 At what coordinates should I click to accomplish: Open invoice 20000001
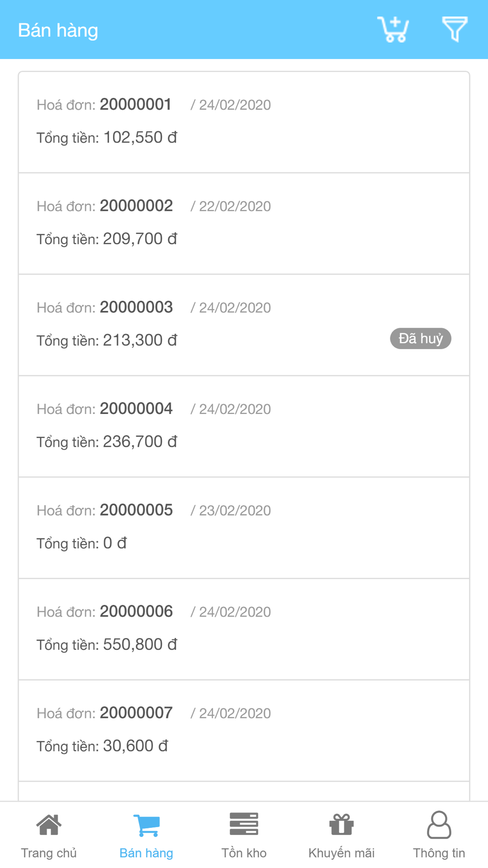click(244, 122)
